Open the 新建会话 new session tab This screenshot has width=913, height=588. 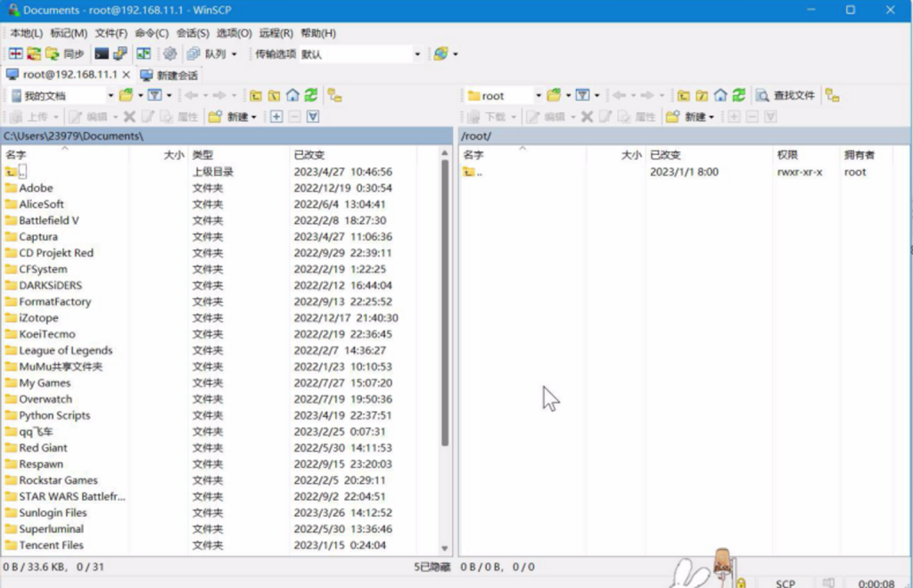click(169, 75)
